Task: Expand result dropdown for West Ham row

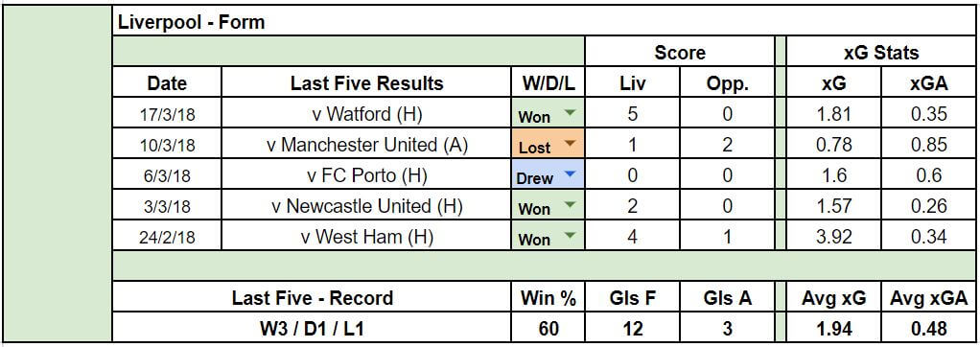Action: pos(570,236)
